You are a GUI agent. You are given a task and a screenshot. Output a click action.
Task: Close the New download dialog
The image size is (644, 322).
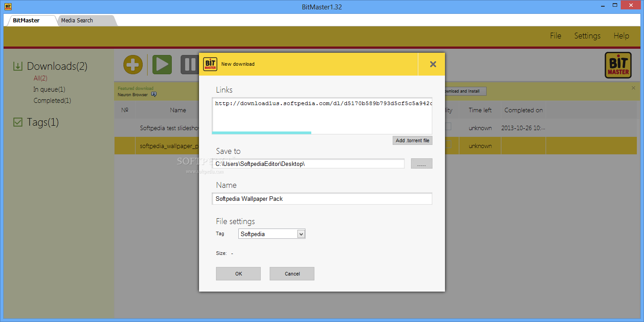pos(432,64)
